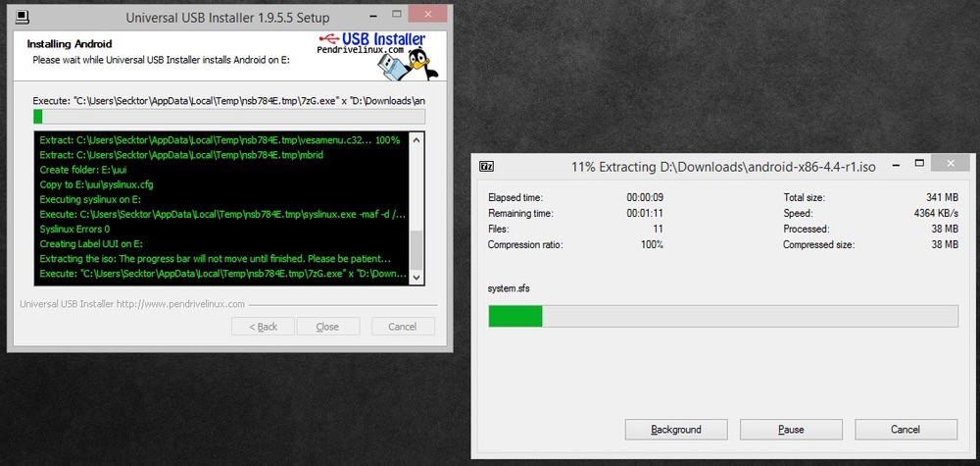Pause the ISO extraction
This screenshot has height=466, width=980.
tap(791, 430)
